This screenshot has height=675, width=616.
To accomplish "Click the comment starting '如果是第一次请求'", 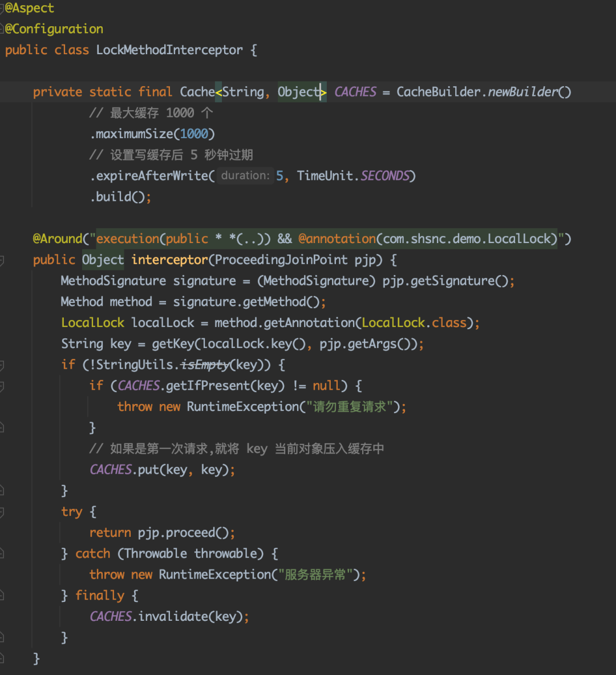I will click(236, 448).
